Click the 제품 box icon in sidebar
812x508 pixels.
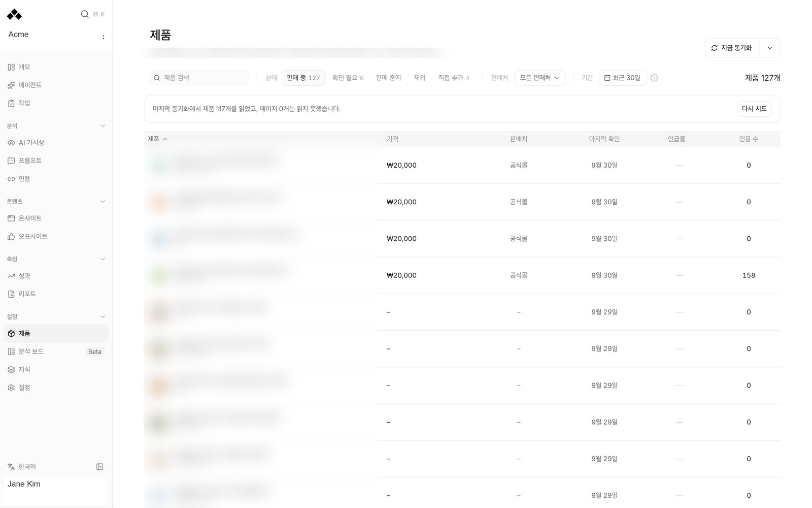point(11,334)
